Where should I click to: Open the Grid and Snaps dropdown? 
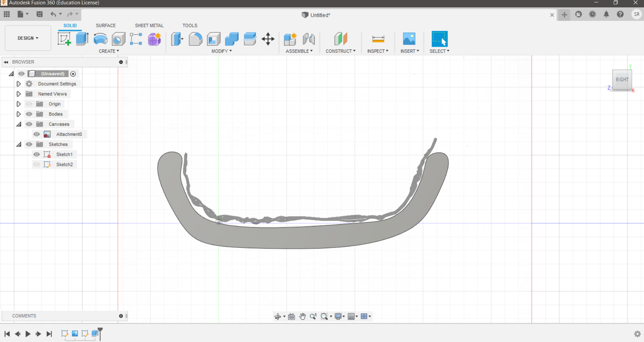(352, 316)
